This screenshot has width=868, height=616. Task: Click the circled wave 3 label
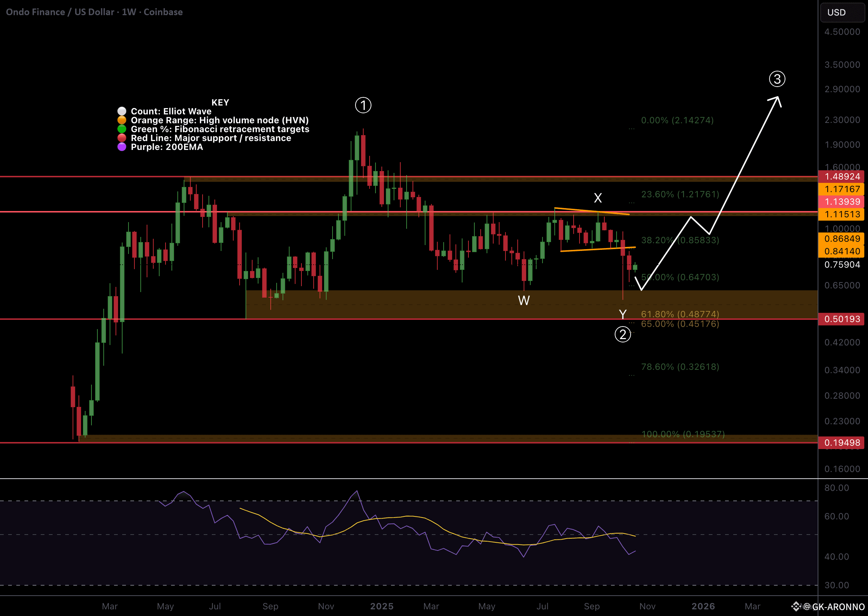777,79
